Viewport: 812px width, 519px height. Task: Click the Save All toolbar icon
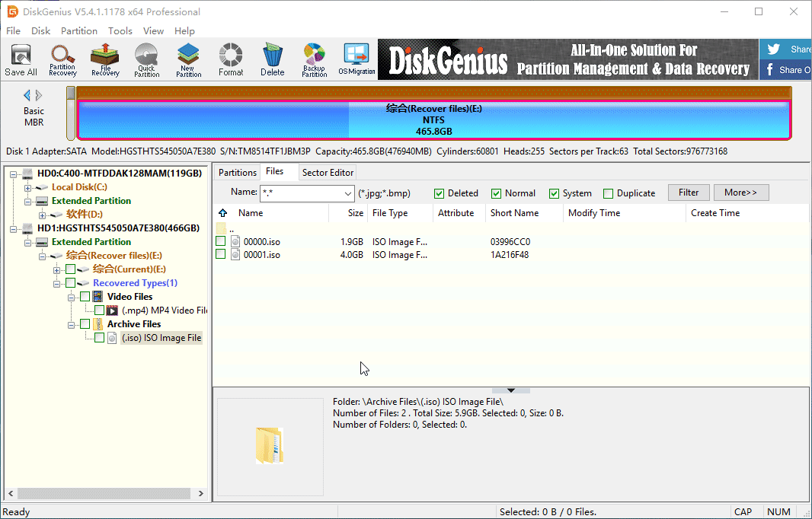(x=21, y=59)
